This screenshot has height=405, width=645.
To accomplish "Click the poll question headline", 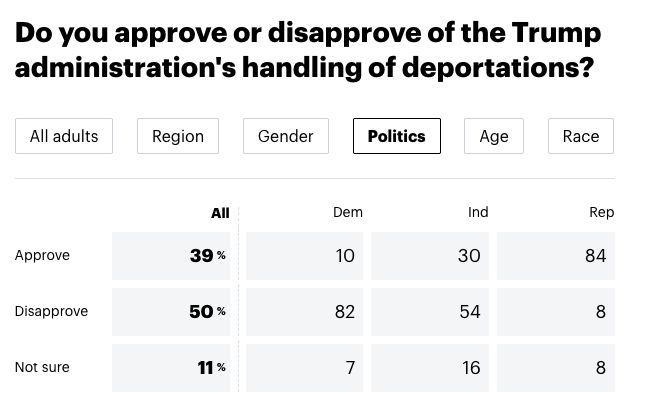I will click(309, 50).
